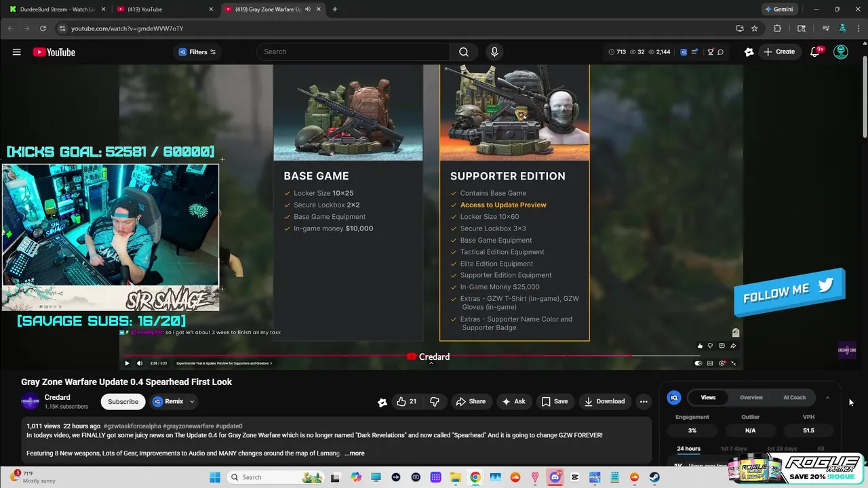
Task: Open the YouTube hamburger guide menu
Action: pyautogui.click(x=16, y=52)
